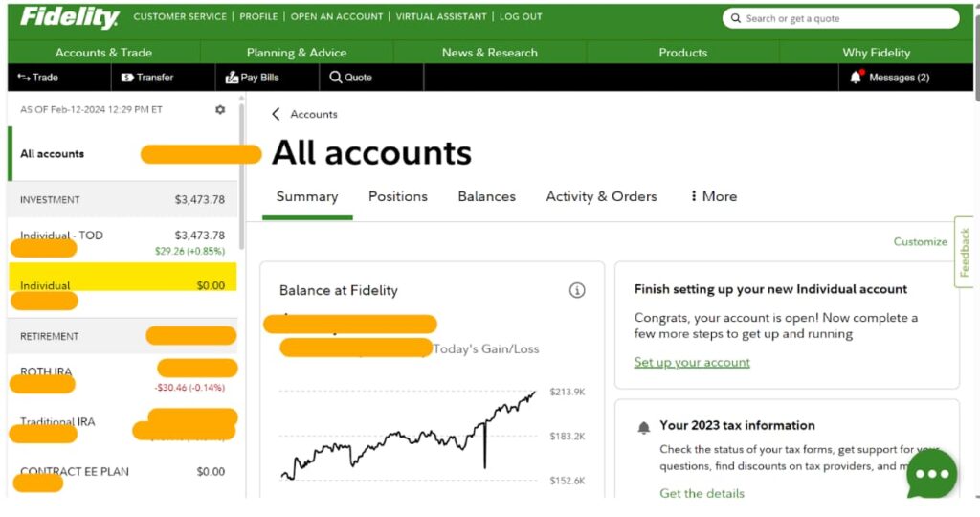Image resolution: width=980 pixels, height=517 pixels.
Task: Click Today's Gain/Loss label
Action: (x=486, y=348)
